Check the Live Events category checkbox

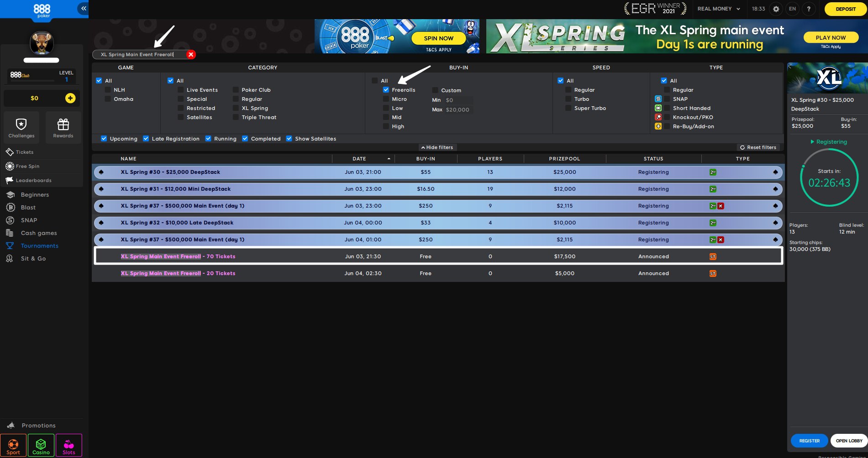(x=181, y=90)
